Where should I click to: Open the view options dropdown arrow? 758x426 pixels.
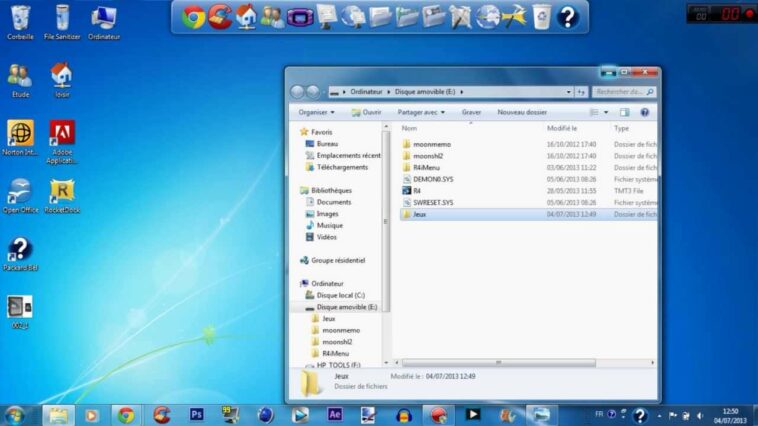click(x=605, y=112)
